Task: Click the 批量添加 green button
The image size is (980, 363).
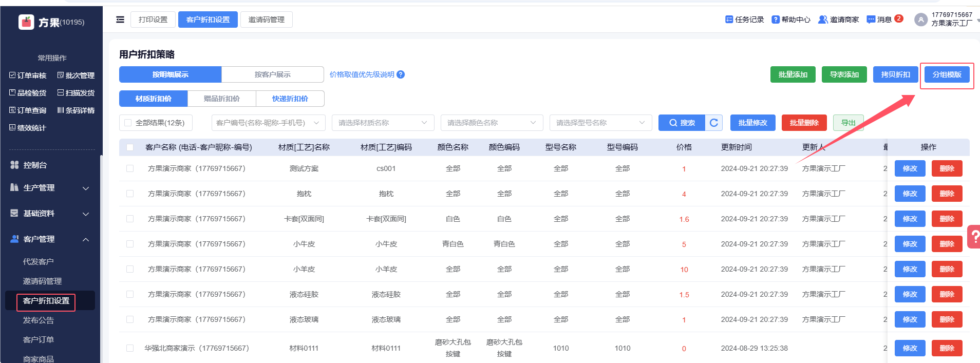Action: (793, 74)
